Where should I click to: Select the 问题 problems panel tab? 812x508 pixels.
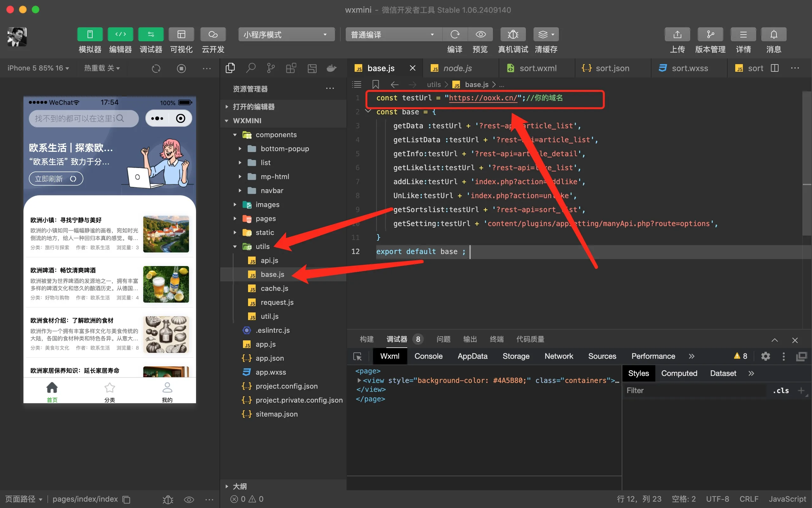pos(443,339)
